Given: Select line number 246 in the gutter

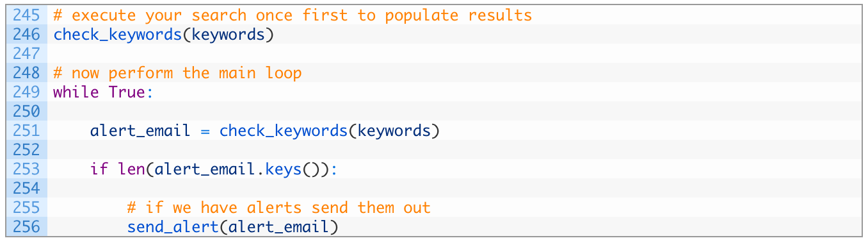Looking at the screenshot, I should (x=26, y=34).
